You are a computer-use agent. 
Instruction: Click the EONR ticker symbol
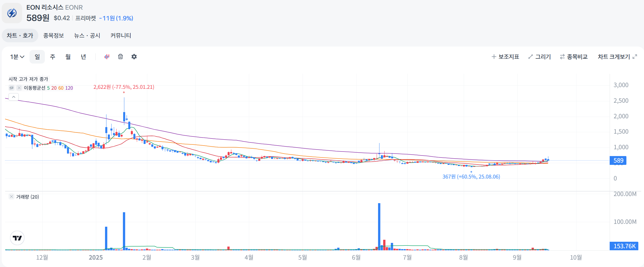tap(74, 7)
